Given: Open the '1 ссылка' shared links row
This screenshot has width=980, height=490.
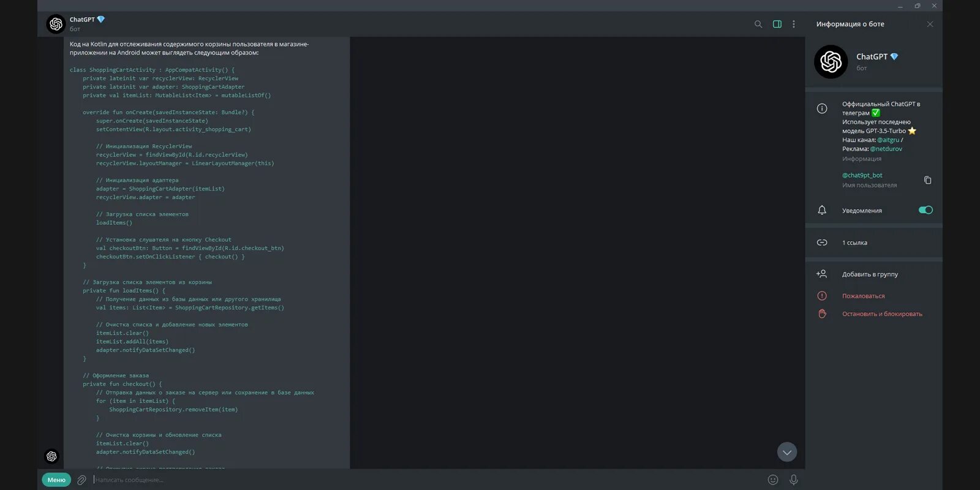Looking at the screenshot, I should click(x=873, y=243).
